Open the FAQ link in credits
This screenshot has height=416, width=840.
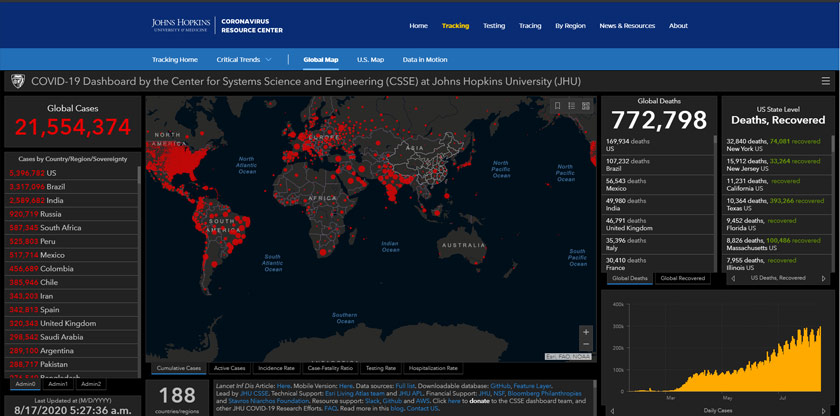click(x=329, y=409)
